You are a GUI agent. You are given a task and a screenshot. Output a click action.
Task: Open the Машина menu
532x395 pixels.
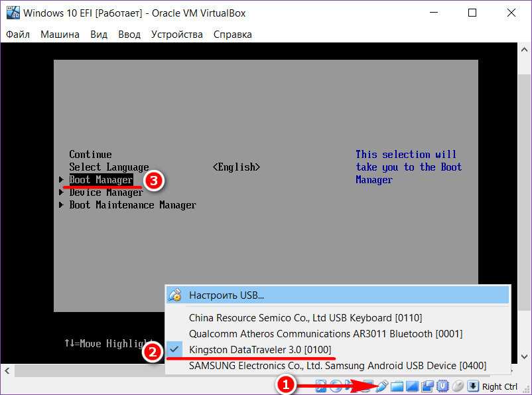(60, 35)
